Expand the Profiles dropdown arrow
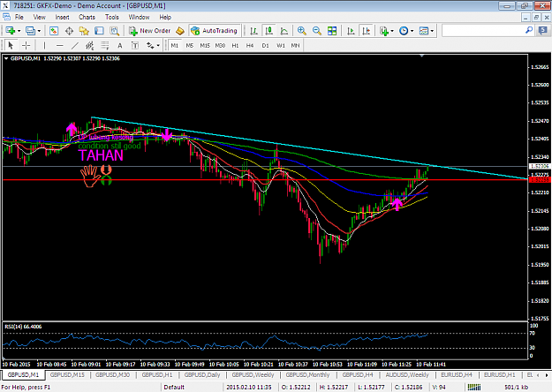The width and height of the screenshot is (552, 392). coord(39,31)
